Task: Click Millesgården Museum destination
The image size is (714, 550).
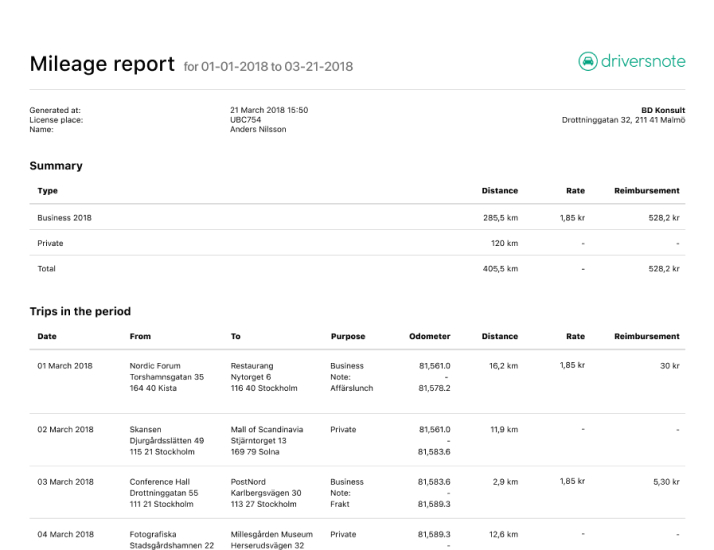Action: 271,540
